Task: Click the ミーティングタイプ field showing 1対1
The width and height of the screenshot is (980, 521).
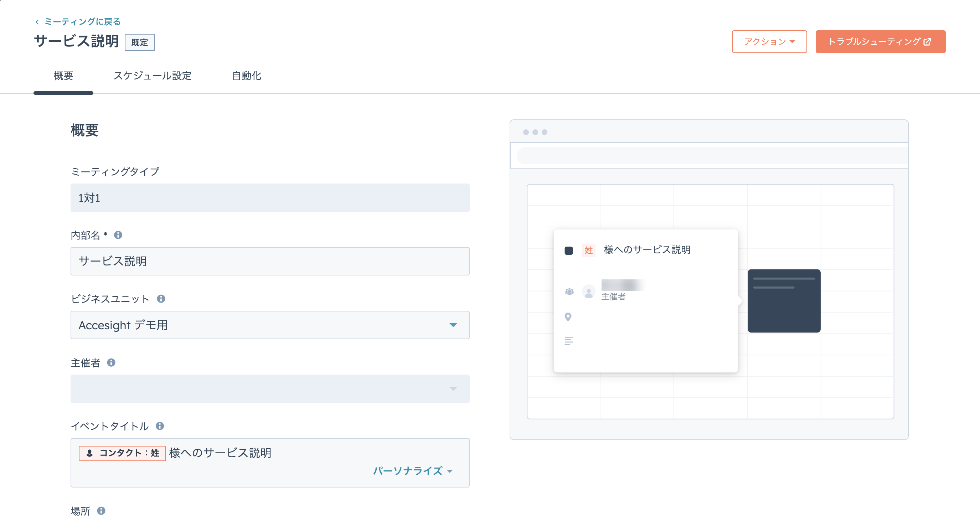Action: pyautogui.click(x=270, y=198)
